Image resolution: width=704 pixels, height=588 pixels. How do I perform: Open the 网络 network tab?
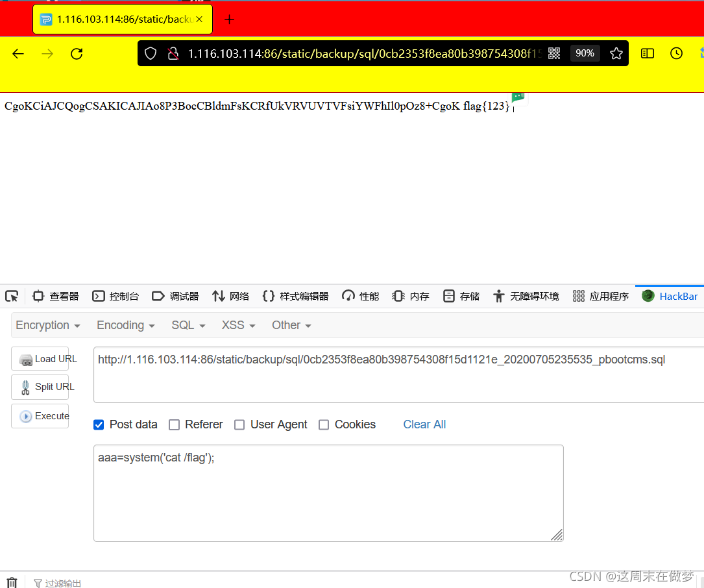point(231,296)
